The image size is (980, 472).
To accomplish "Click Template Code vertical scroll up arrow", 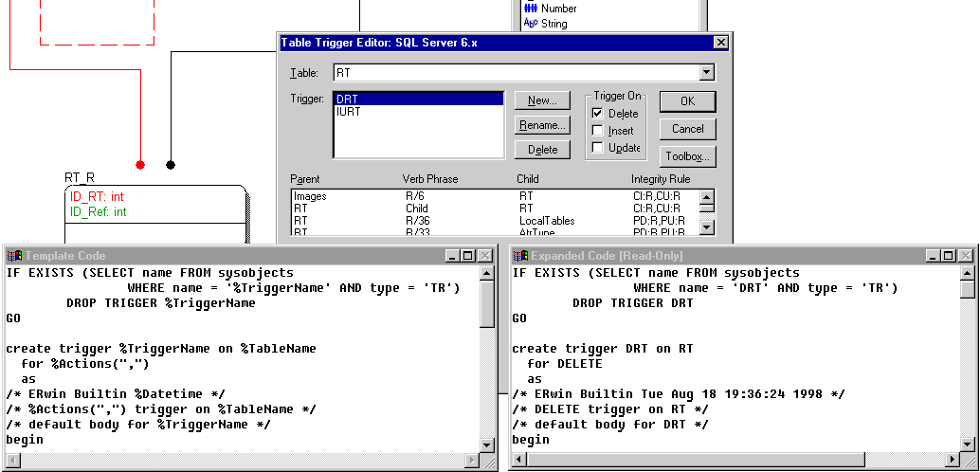I will [487, 273].
